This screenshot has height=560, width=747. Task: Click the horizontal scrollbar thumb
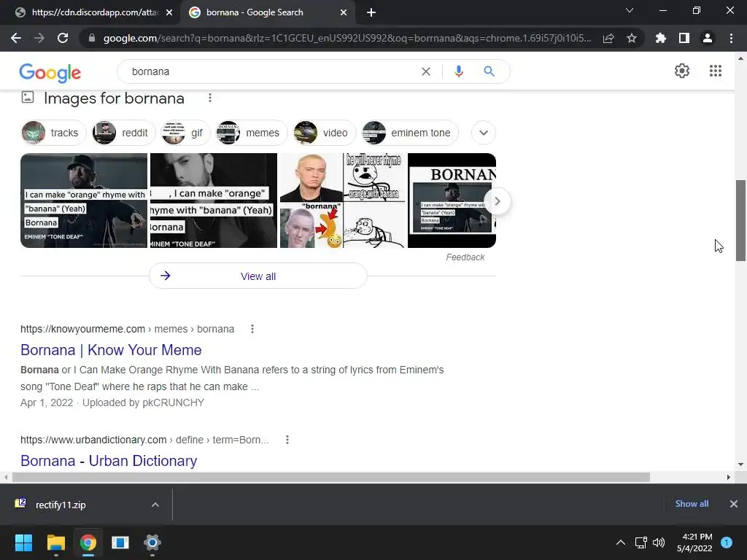[331, 477]
